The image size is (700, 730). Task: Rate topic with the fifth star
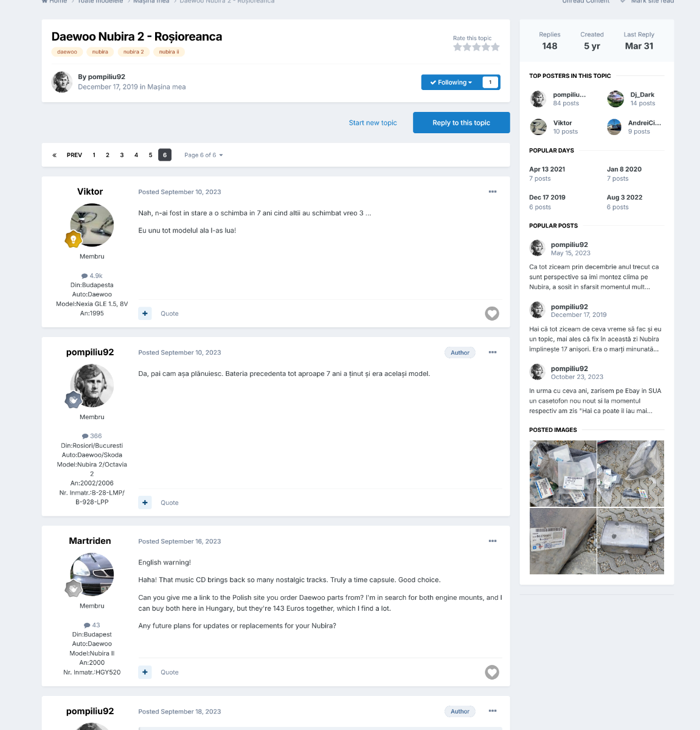click(x=496, y=47)
